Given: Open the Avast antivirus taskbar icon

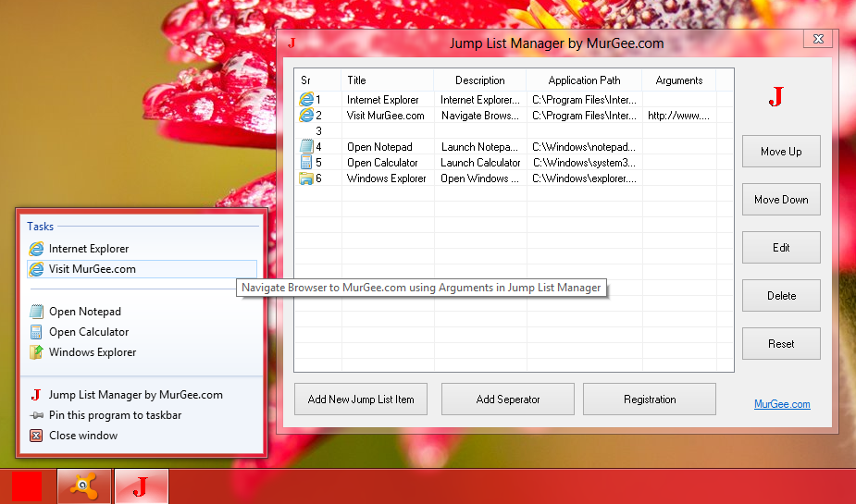Looking at the screenshot, I should [x=84, y=486].
